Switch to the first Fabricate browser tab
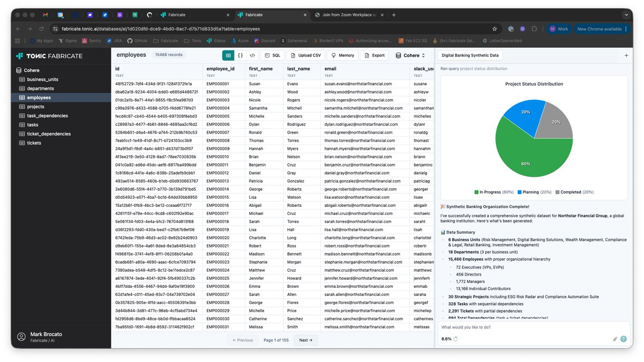Viewport: 644px width, 362px height. coord(194,15)
